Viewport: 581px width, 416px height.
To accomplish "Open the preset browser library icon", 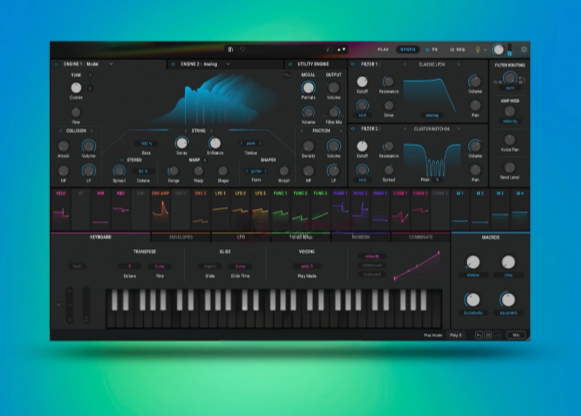I will click(230, 49).
